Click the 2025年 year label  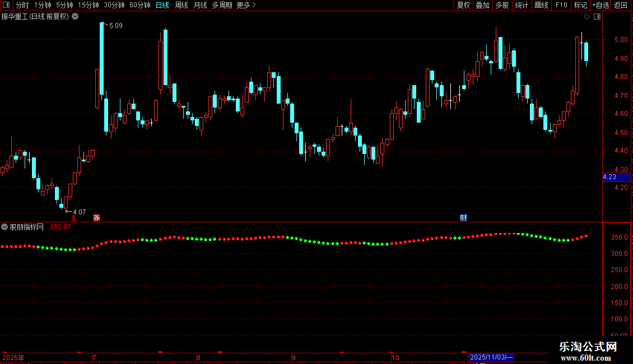(x=13, y=357)
